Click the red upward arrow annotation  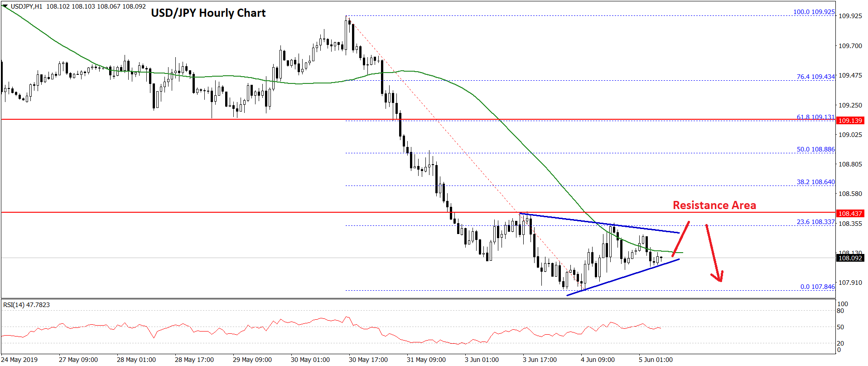(x=681, y=239)
